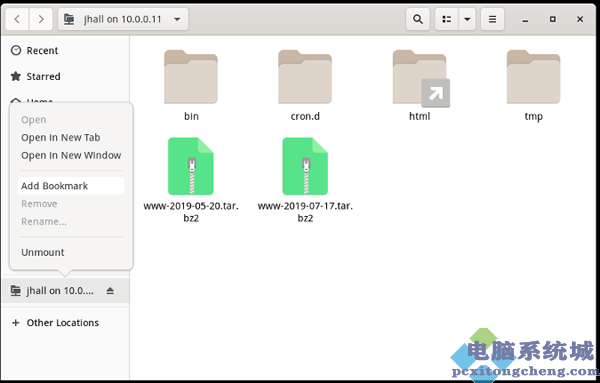Go forward with the right arrow button
Viewport: 600px width, 383px height.
[41, 19]
